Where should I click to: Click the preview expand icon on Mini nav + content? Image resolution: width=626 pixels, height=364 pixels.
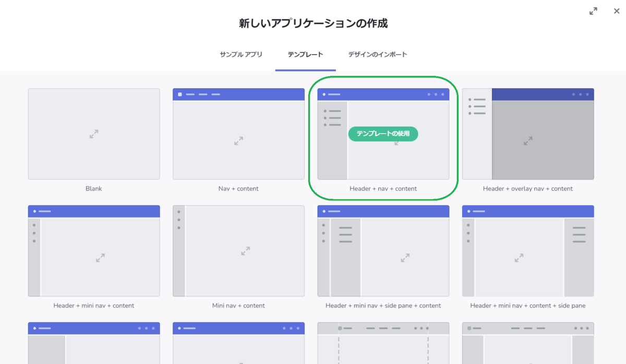(245, 251)
